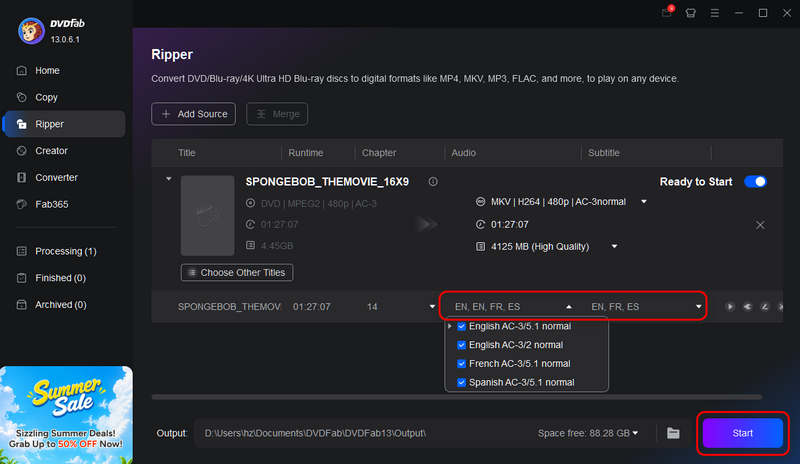The width and height of the screenshot is (800, 464).
Task: Click Choose Other Titles button
Action: click(x=237, y=273)
